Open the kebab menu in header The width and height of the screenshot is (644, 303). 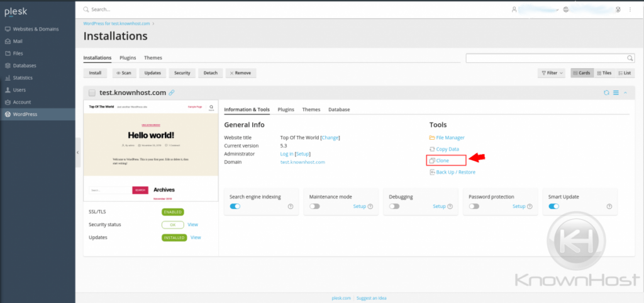tap(630, 9)
